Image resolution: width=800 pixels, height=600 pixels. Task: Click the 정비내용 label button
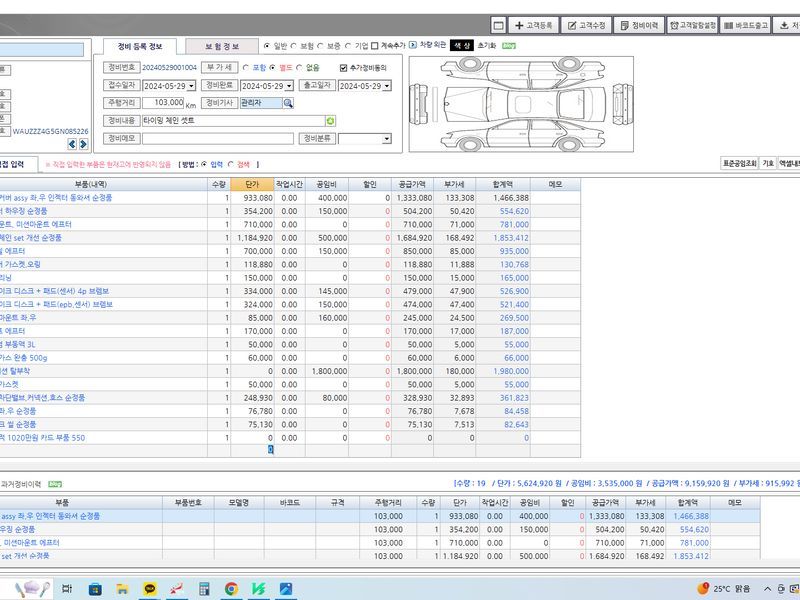click(x=121, y=120)
